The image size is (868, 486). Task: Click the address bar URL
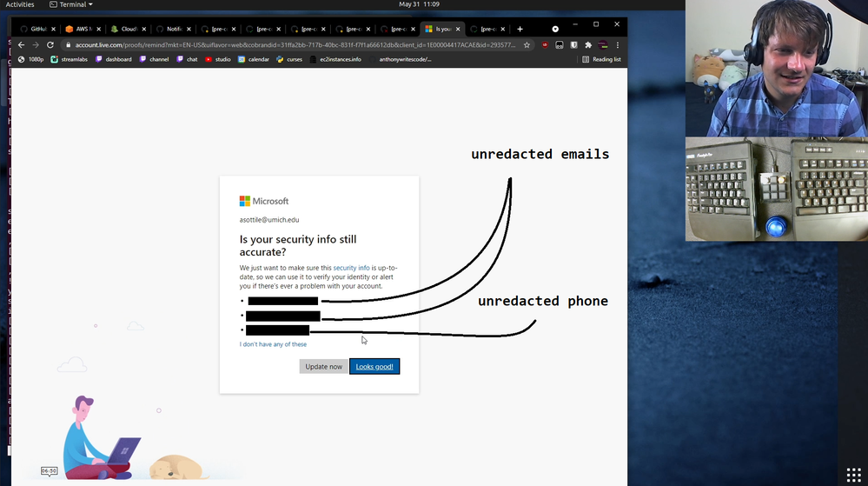tap(295, 45)
